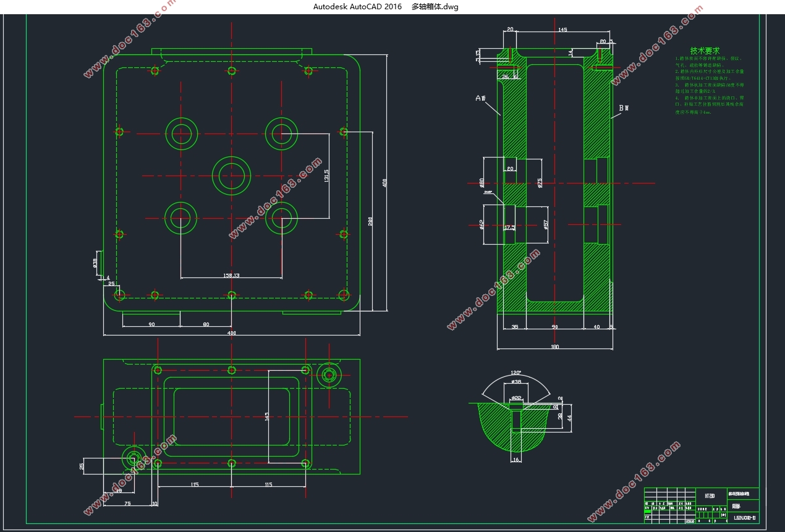The width and height of the screenshot is (785, 532).
Task: Pick the ø38 diameter dimension
Action: pos(95,263)
